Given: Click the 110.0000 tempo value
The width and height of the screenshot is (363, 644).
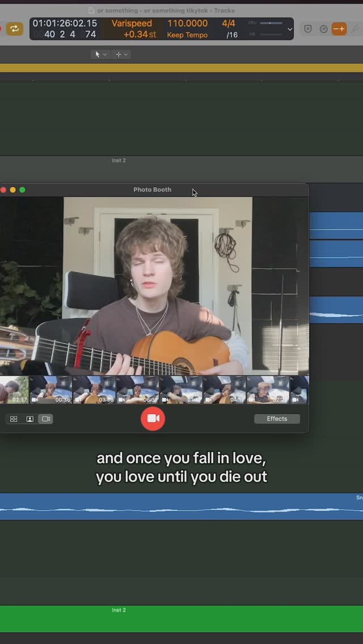Looking at the screenshot, I should (x=187, y=23).
